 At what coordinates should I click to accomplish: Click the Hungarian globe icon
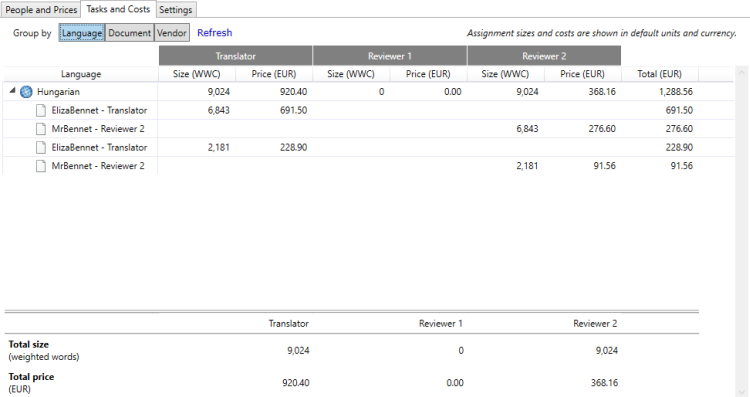point(26,92)
